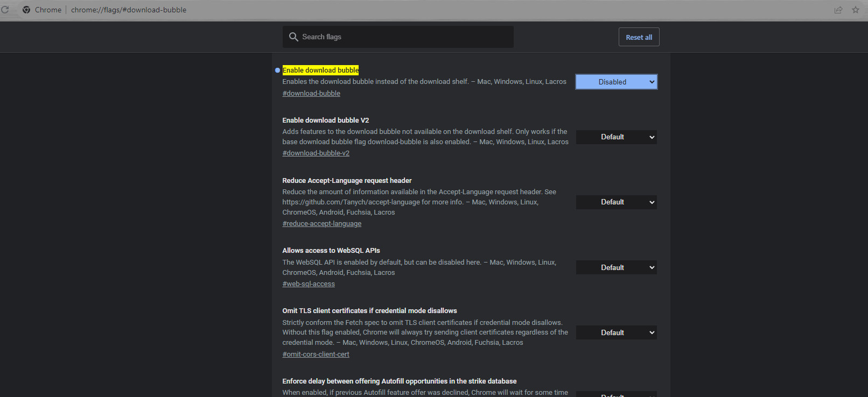Open the Disabled dropdown for download bubble
Image resolution: width=868 pixels, height=397 pixels.
tap(616, 82)
